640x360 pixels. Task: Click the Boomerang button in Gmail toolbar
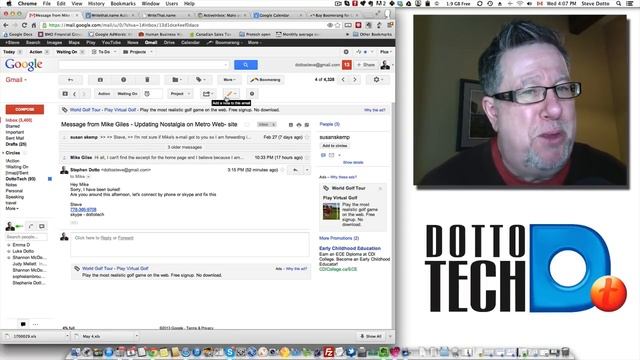(266, 80)
